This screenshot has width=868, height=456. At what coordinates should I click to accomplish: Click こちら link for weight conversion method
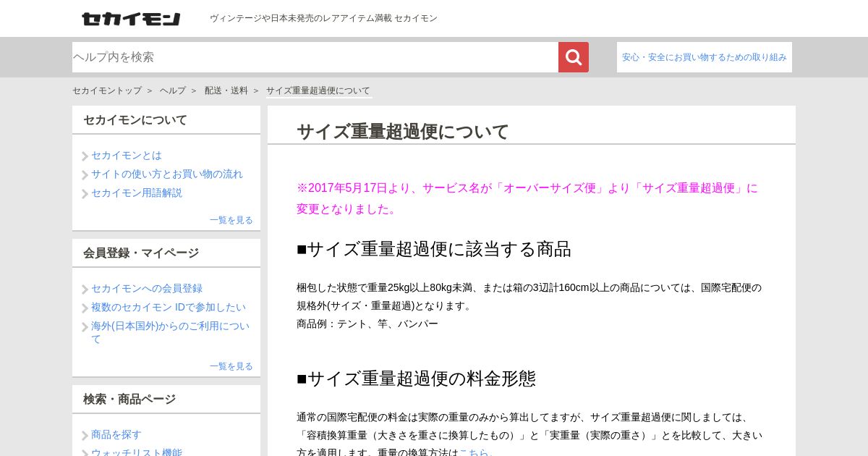(474, 452)
